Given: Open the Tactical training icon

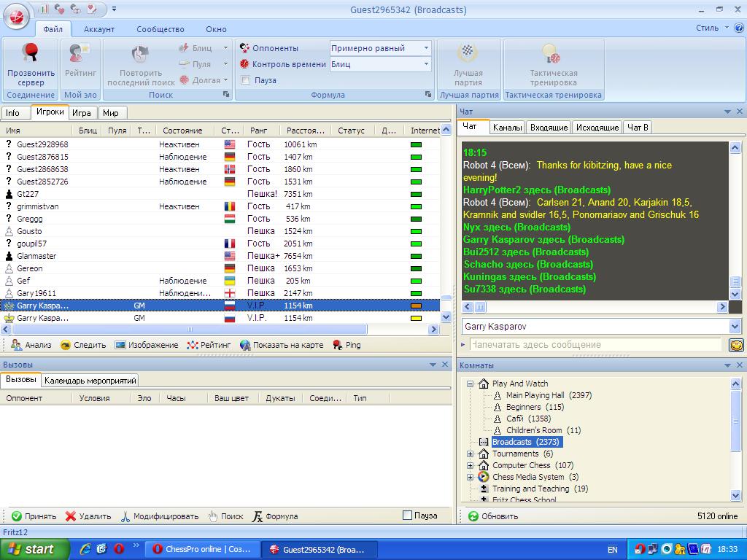Looking at the screenshot, I should pyautogui.click(x=552, y=54).
